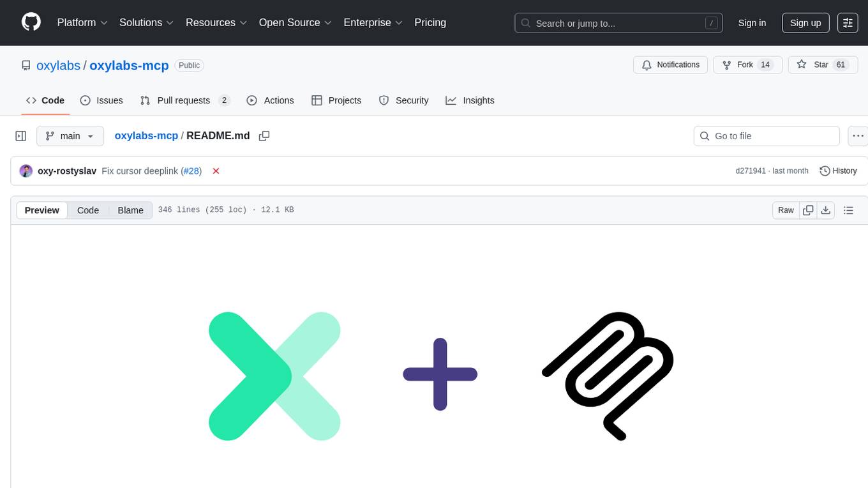The height and width of the screenshot is (488, 868).
Task: Open the oxylabs-mcp breadcrumb link
Action: pyautogui.click(x=146, y=135)
